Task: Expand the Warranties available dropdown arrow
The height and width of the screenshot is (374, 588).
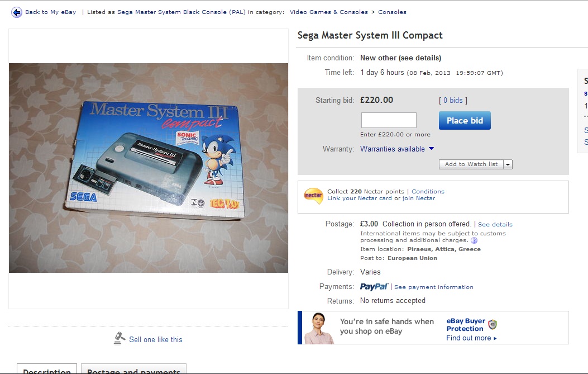Action: point(431,149)
